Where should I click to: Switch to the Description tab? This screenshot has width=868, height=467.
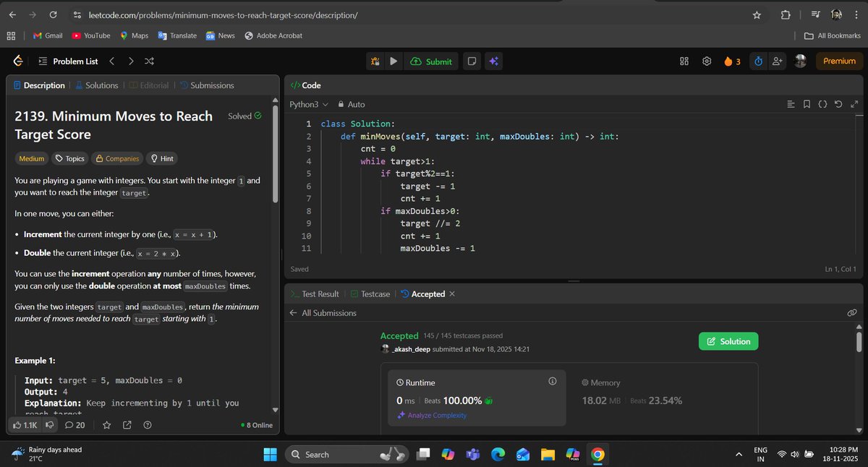click(39, 85)
